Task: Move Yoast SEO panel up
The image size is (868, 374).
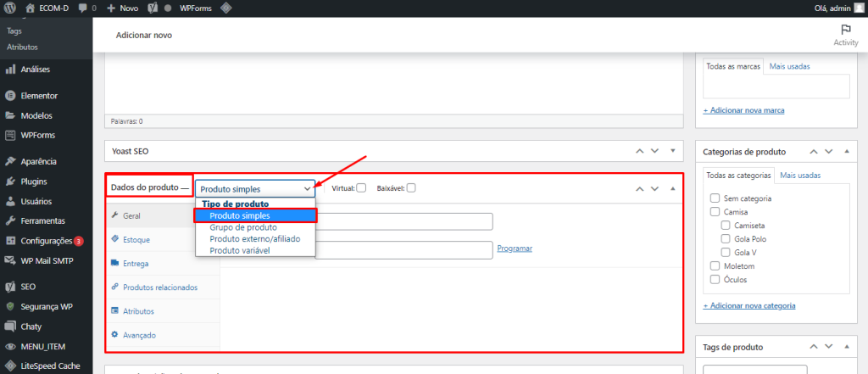Action: click(640, 151)
